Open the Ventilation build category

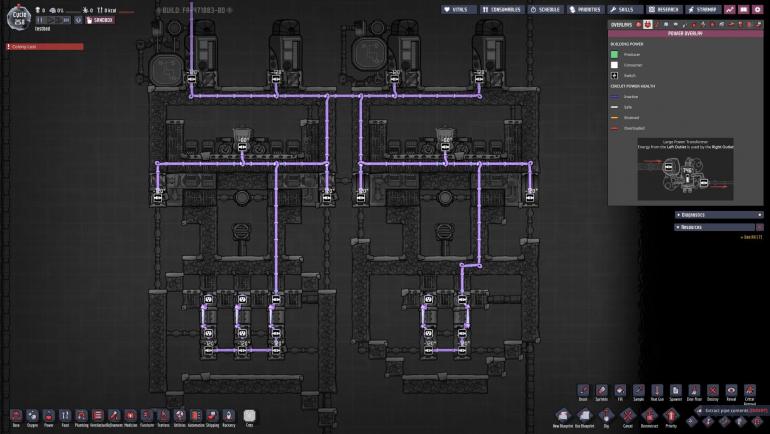98,416
